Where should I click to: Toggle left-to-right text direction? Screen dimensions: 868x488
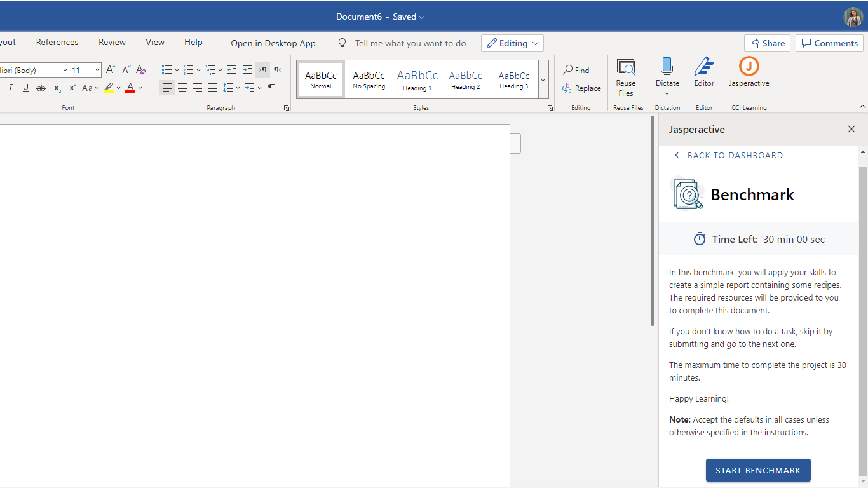[x=262, y=70]
